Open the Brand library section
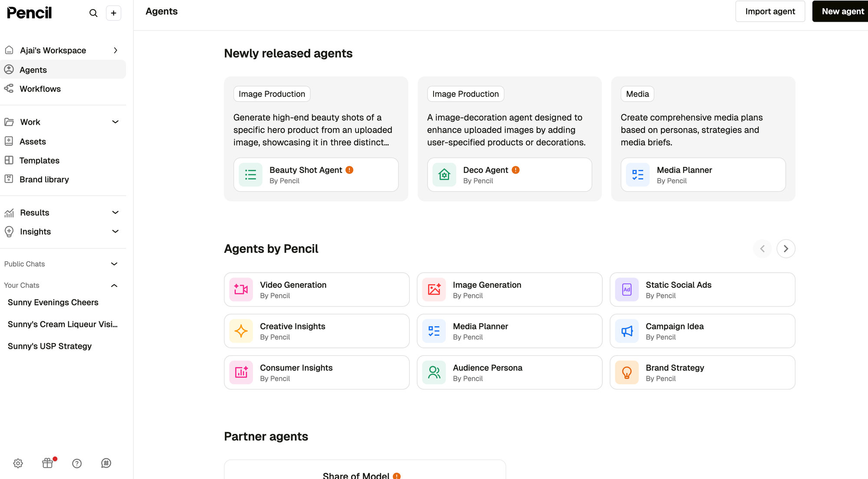Image resolution: width=868 pixels, height=479 pixels. tap(44, 179)
